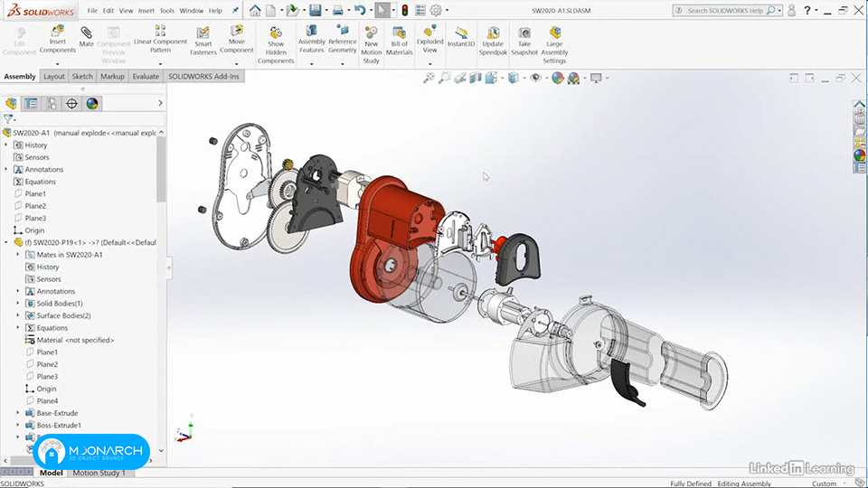The height and width of the screenshot is (488, 868).
Task: Click Update Speedpak icon
Action: point(493,41)
